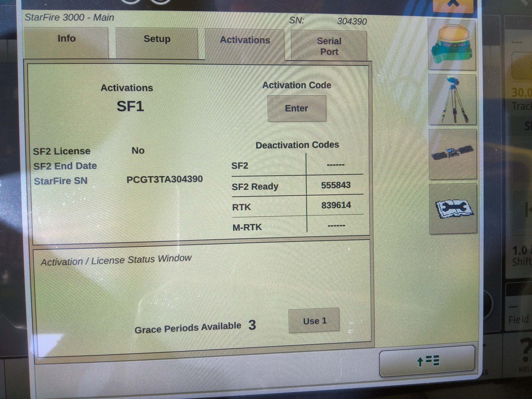Open the wrench diagnostics manual icon
This screenshot has height=399, width=532.
point(453,209)
